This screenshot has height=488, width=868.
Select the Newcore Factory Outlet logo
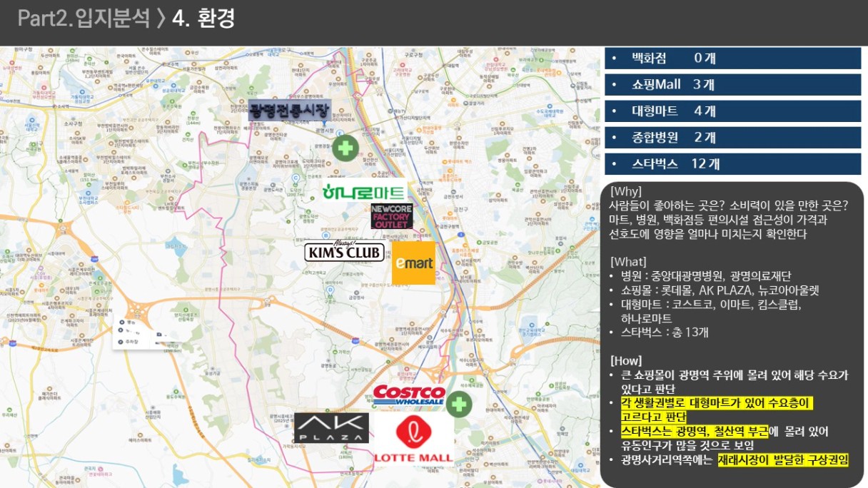tap(391, 216)
